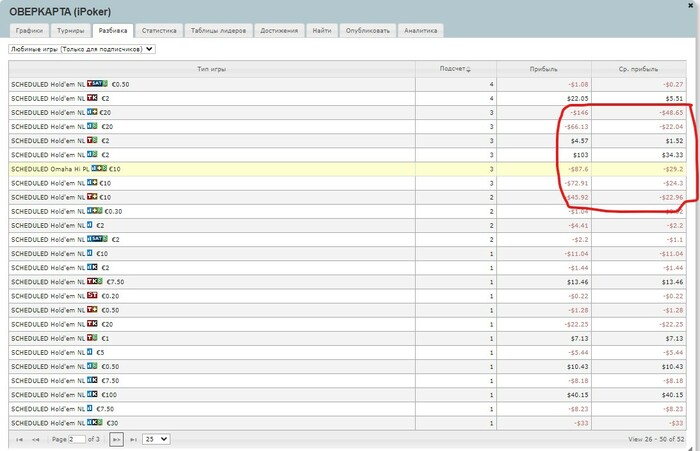Click the $22.05 profit value
This screenshot has width=700, height=451.
(x=578, y=98)
